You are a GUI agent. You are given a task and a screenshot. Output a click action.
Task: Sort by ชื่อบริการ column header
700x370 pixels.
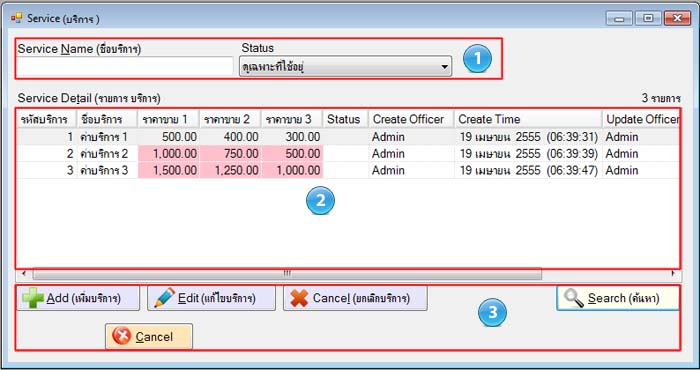pos(108,119)
